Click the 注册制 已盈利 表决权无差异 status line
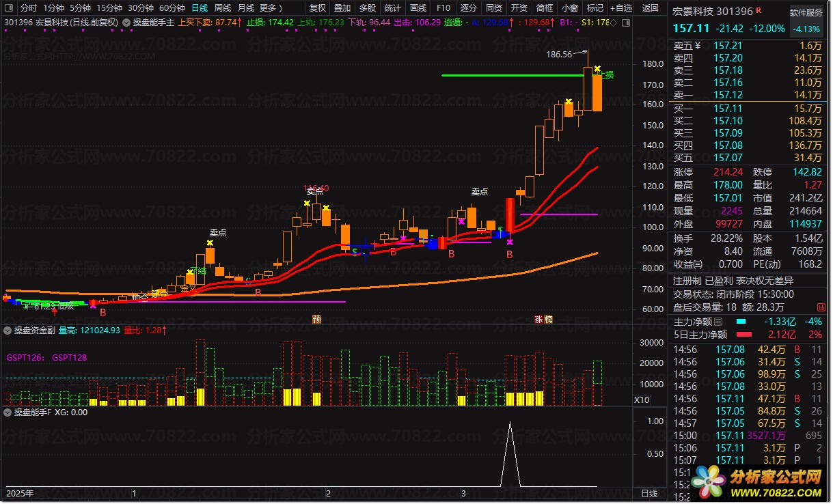 (733, 281)
